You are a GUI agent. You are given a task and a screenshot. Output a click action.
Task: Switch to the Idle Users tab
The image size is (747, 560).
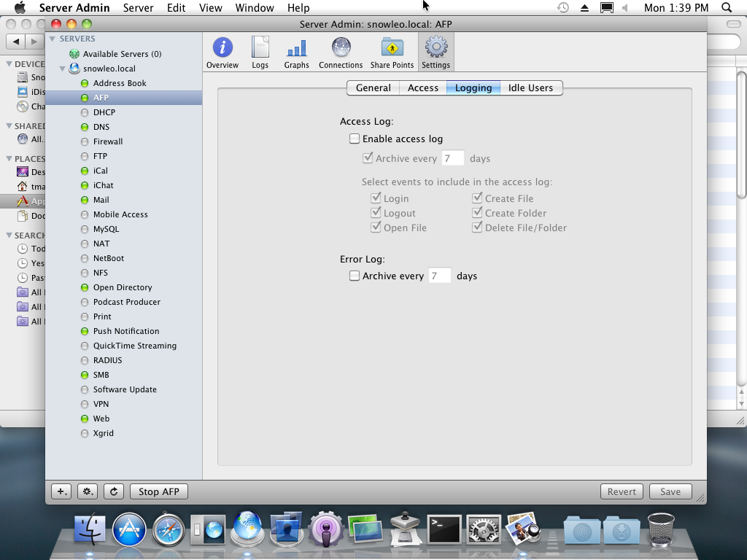tap(531, 87)
